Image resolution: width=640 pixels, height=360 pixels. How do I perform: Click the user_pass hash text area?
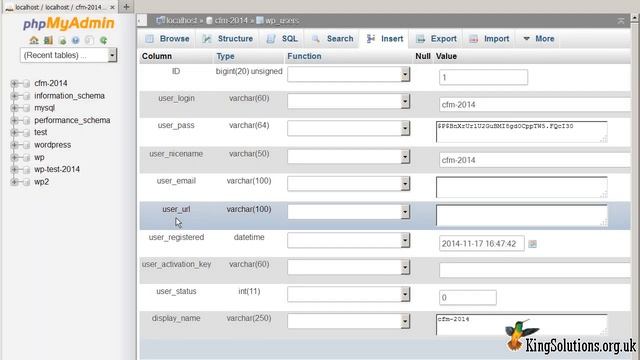[522, 132]
